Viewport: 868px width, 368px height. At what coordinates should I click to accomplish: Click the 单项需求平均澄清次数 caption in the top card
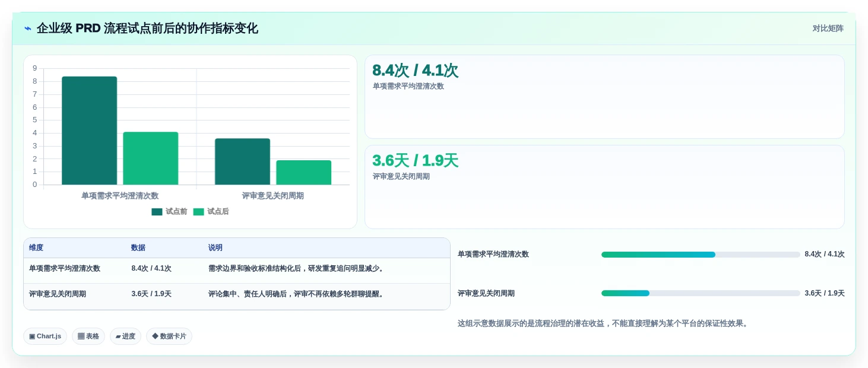click(x=408, y=87)
